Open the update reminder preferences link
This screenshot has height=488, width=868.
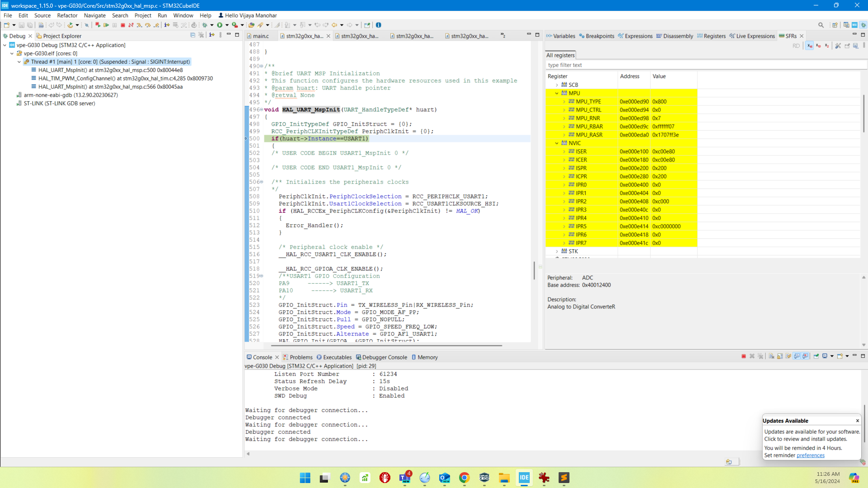coord(810,455)
